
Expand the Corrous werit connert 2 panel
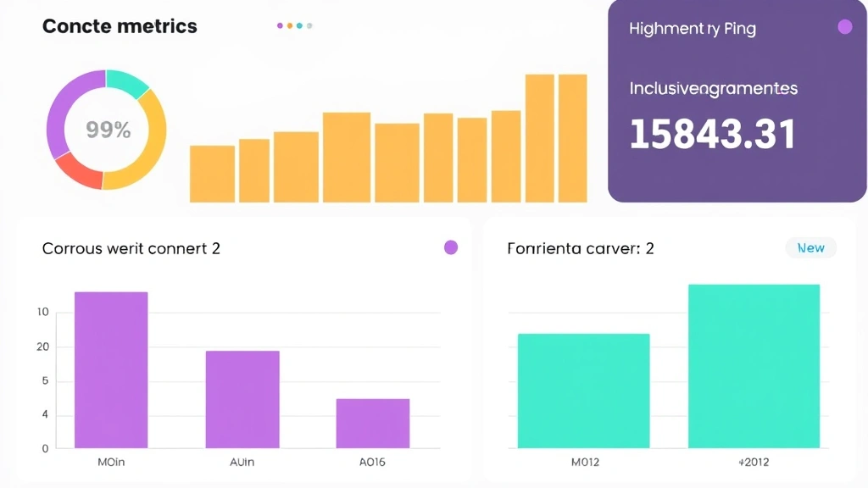click(131, 248)
